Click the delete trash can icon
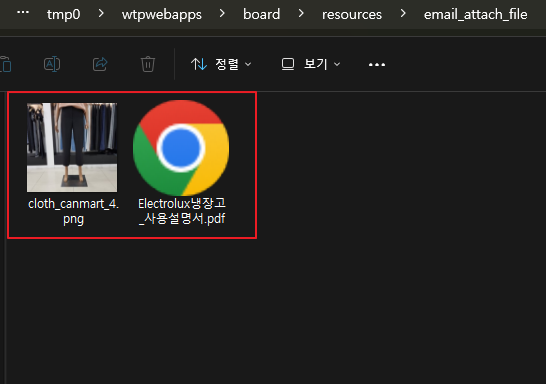546x384 pixels. click(x=148, y=64)
